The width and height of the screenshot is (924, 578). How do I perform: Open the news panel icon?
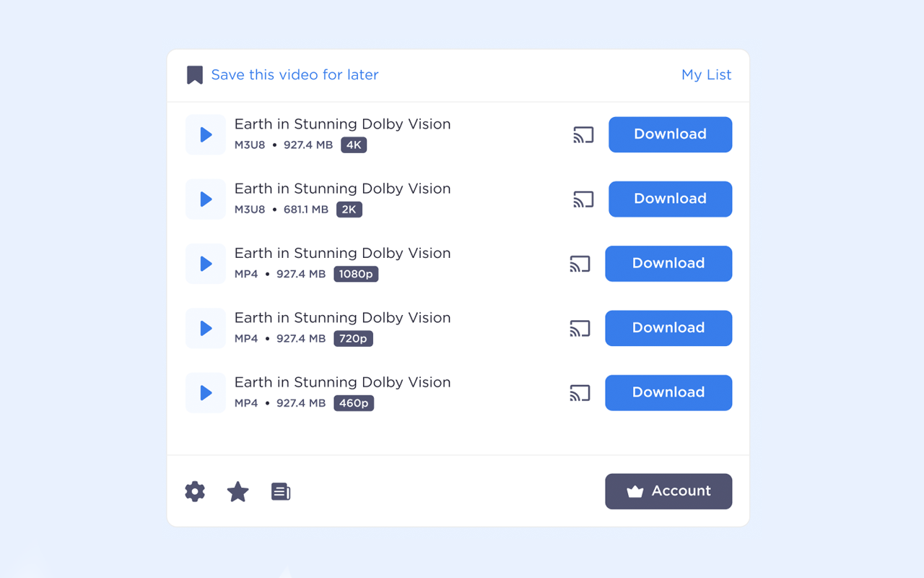(281, 491)
